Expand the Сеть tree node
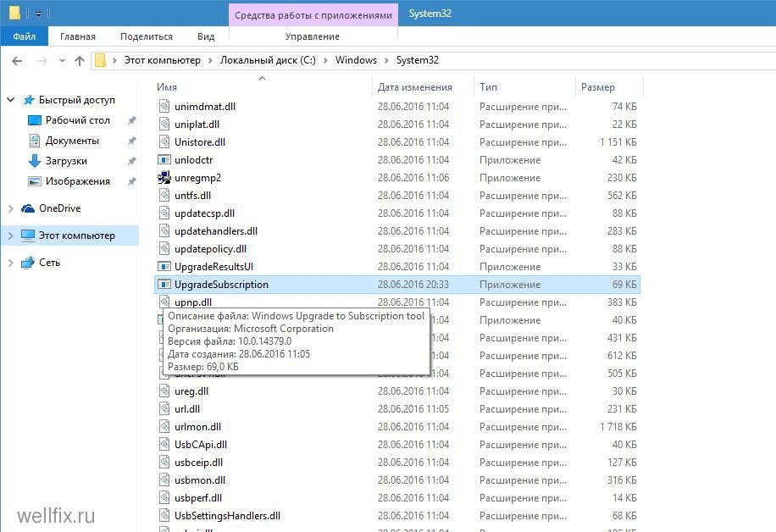 (x=10, y=263)
